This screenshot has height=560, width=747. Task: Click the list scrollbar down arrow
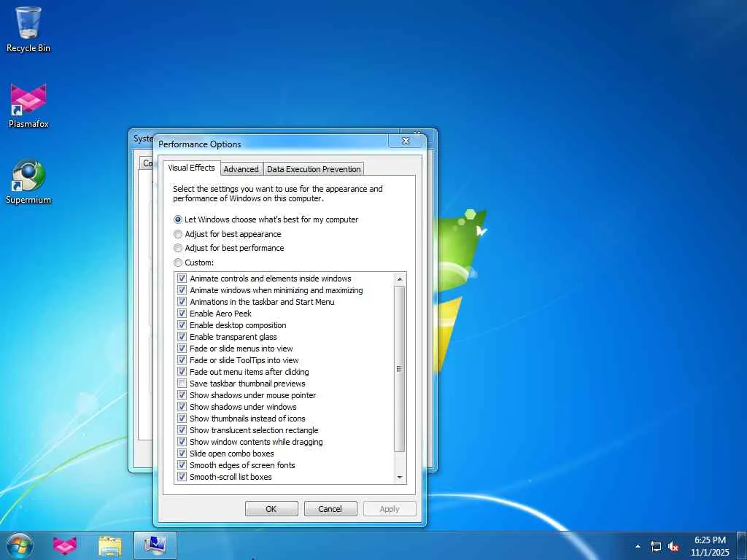coord(400,477)
